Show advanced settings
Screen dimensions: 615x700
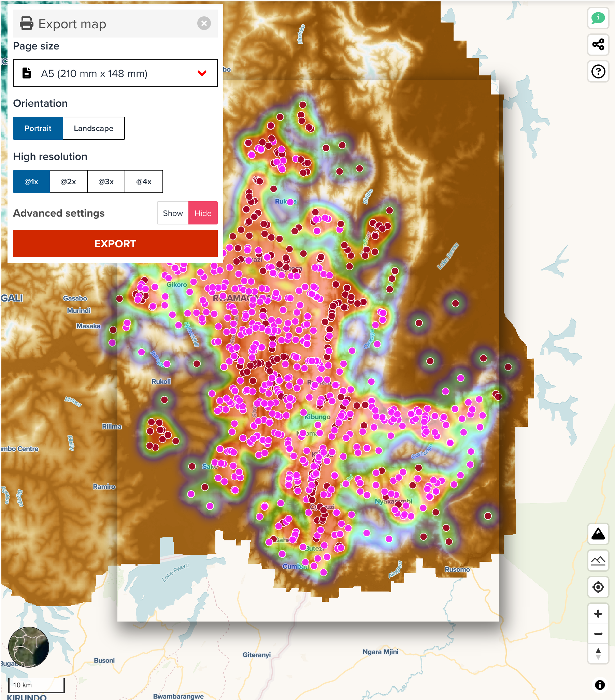click(173, 213)
